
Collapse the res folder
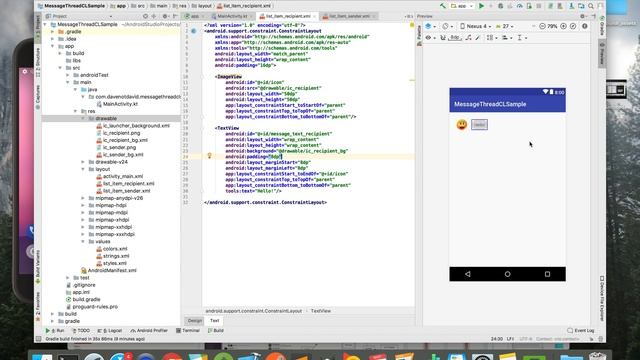pyautogui.click(x=76, y=111)
